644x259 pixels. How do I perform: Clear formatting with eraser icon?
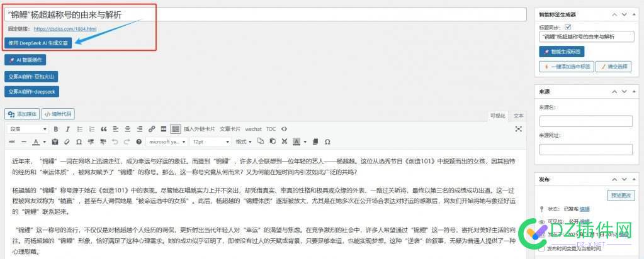[67, 141]
